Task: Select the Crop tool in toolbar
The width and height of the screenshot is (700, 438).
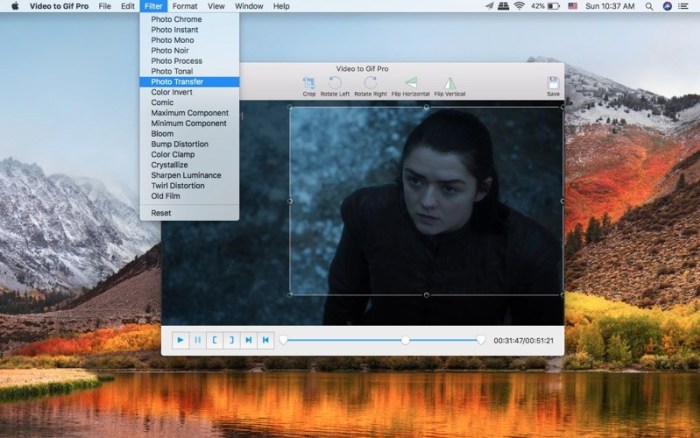Action: tap(309, 84)
